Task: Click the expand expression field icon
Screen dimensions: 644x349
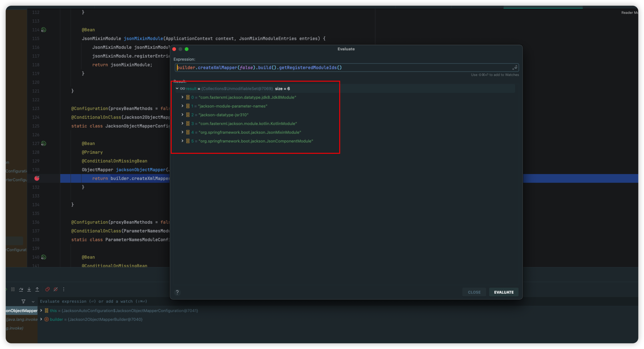Action: pos(515,68)
